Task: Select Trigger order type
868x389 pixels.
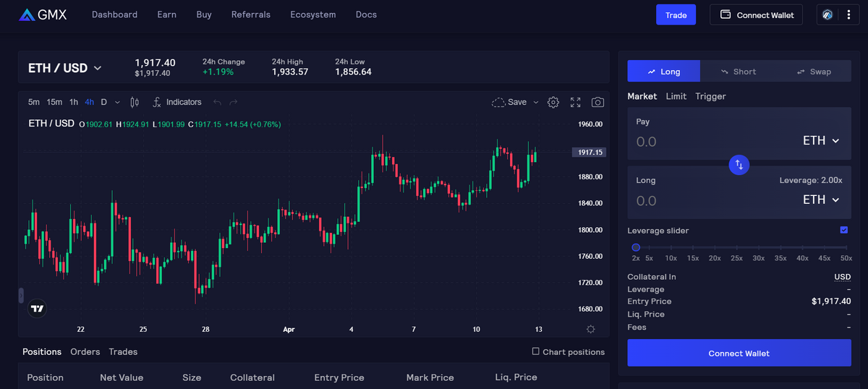Action: point(710,96)
